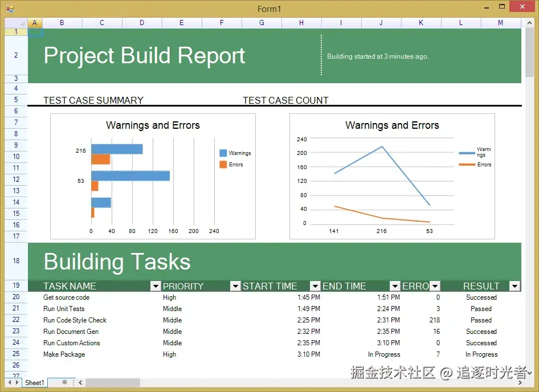Viewport: 539px width, 392px height.
Task: Open the RESULT column filter dropdown
Action: tap(514, 286)
